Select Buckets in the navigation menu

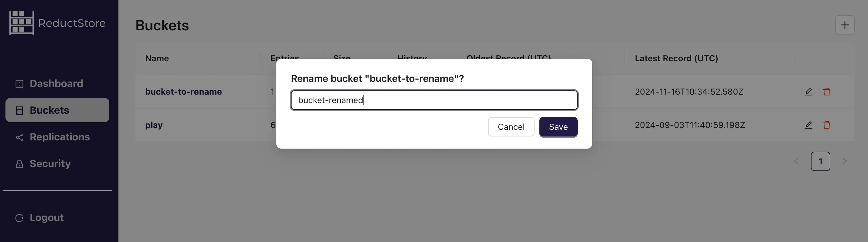click(50, 110)
